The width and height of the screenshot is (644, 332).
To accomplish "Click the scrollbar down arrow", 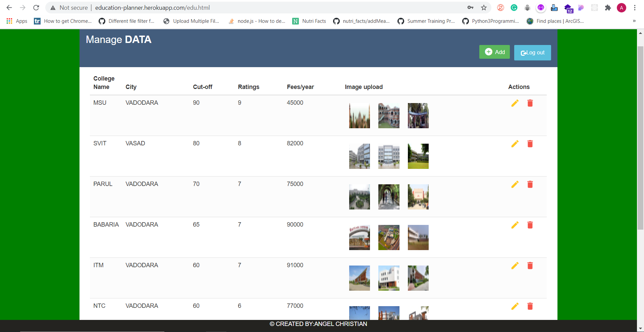I will pyautogui.click(x=640, y=328).
